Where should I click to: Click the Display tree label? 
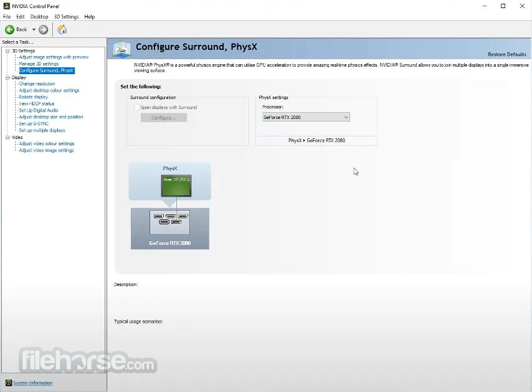tap(19, 77)
